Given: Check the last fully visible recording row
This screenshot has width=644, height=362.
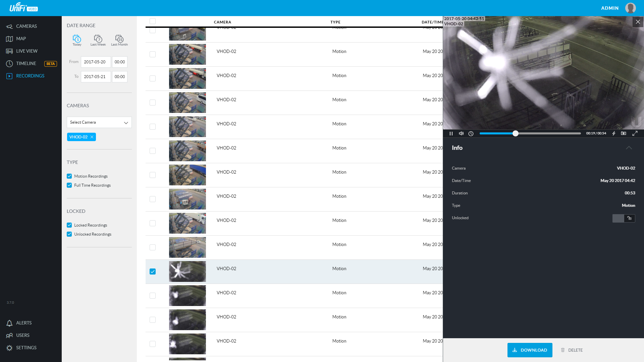Looking at the screenshot, I should pos(153,344).
